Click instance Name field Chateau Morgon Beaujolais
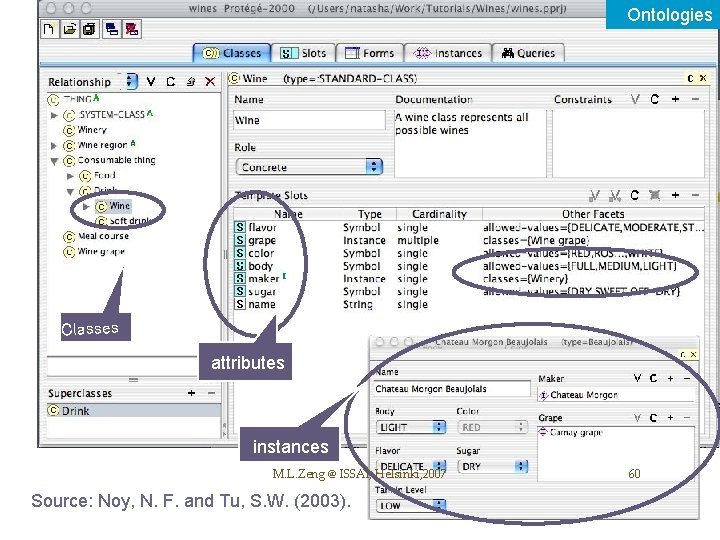 coord(452,389)
